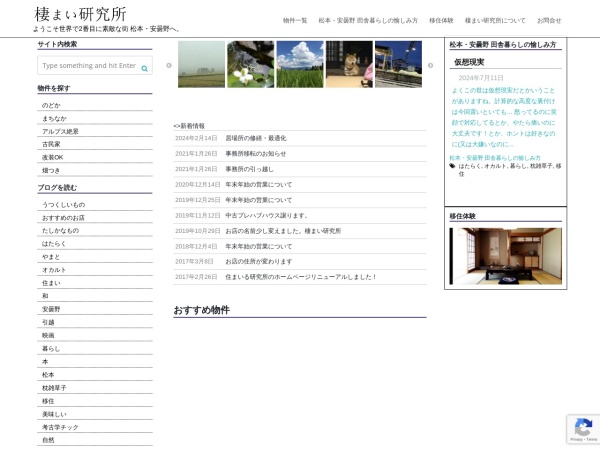Open 物件一覧 in top navigation

click(x=295, y=20)
